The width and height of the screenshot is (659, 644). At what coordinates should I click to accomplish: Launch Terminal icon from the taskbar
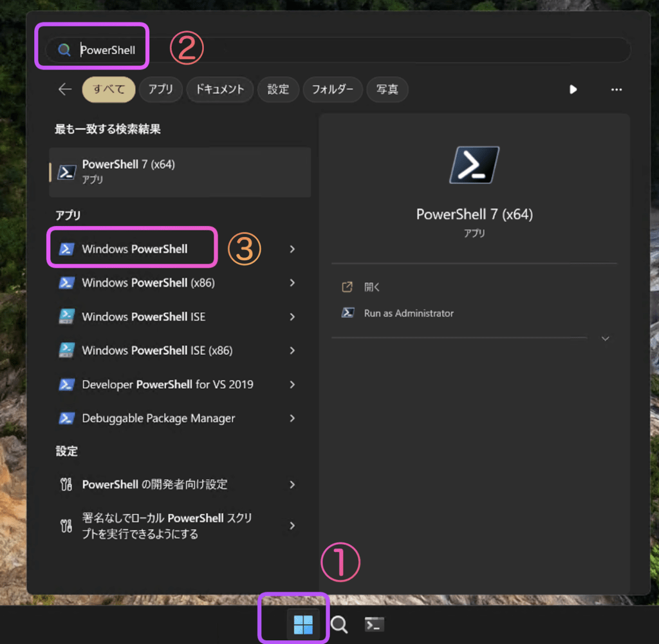[375, 624]
